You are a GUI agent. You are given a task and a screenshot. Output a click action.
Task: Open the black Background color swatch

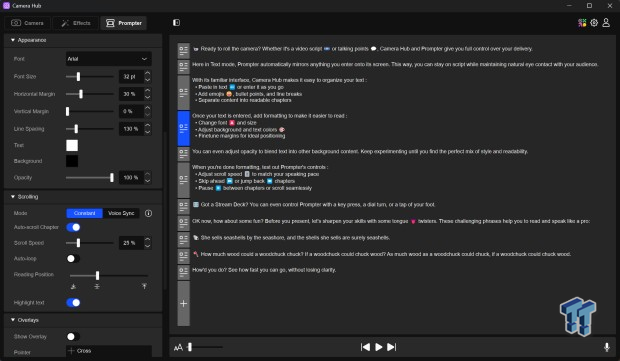(72, 161)
